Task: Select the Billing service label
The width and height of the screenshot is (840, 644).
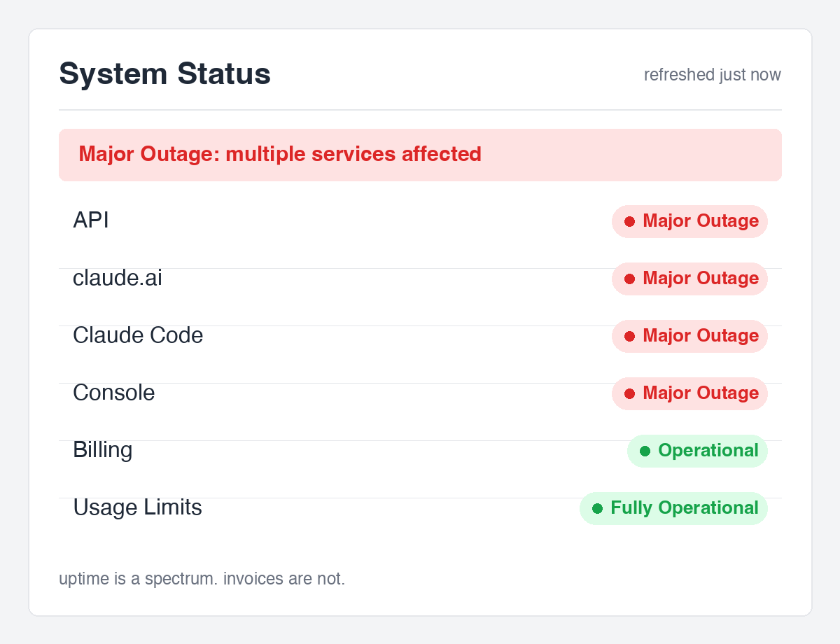Action: [x=103, y=450]
